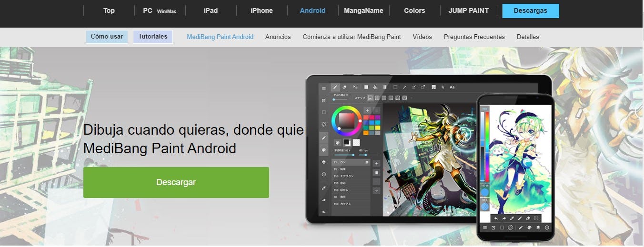
Task: Expand the brush list down chevron
Action: (376, 190)
